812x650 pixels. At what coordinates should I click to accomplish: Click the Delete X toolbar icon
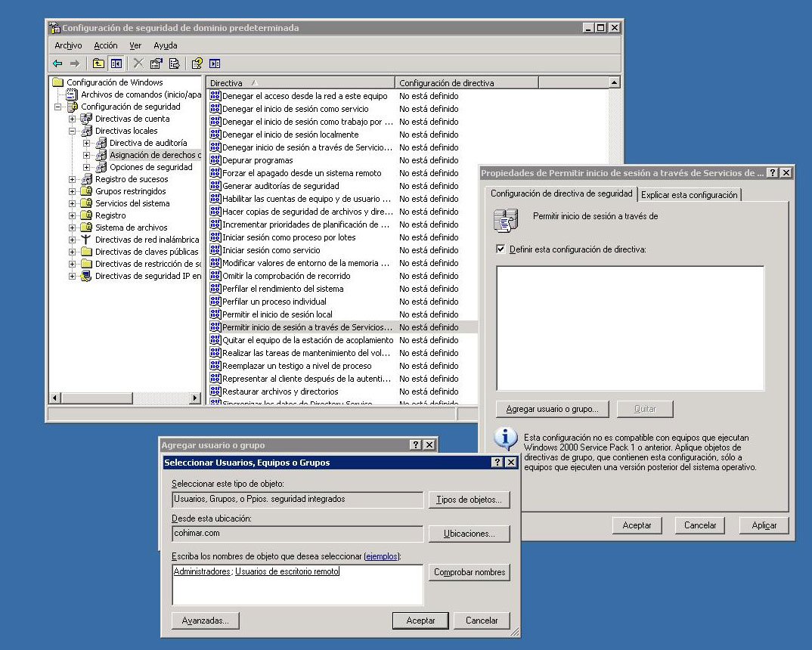pos(138,63)
